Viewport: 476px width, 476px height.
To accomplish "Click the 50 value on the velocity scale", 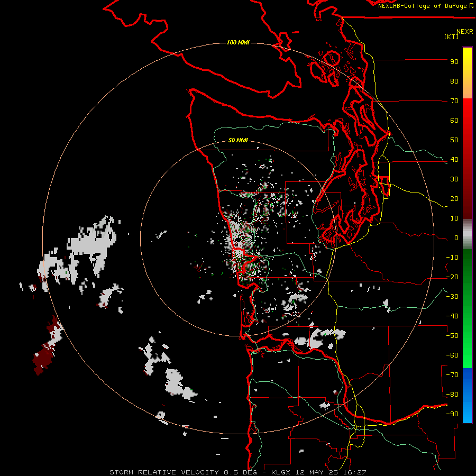I will pos(454,140).
